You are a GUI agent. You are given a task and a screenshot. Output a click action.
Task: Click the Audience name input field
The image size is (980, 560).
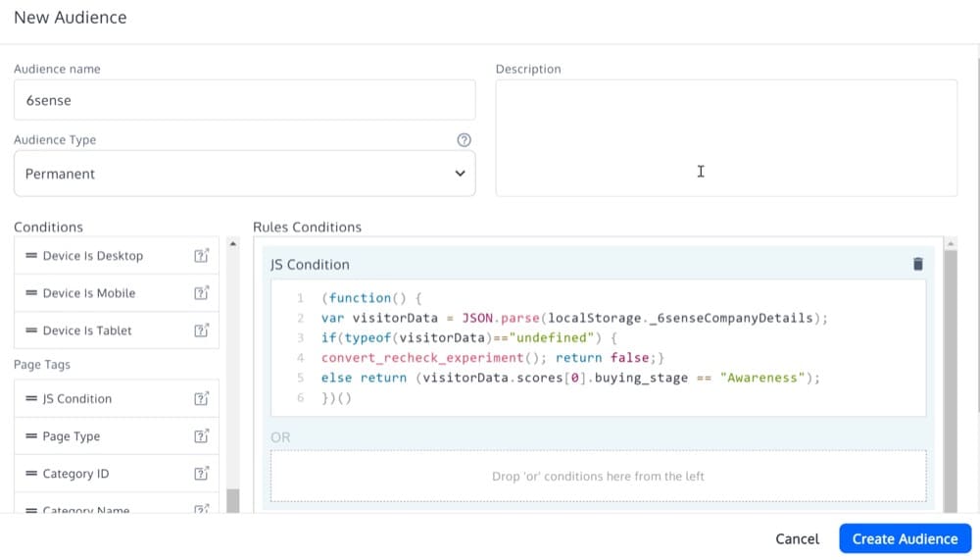(244, 100)
